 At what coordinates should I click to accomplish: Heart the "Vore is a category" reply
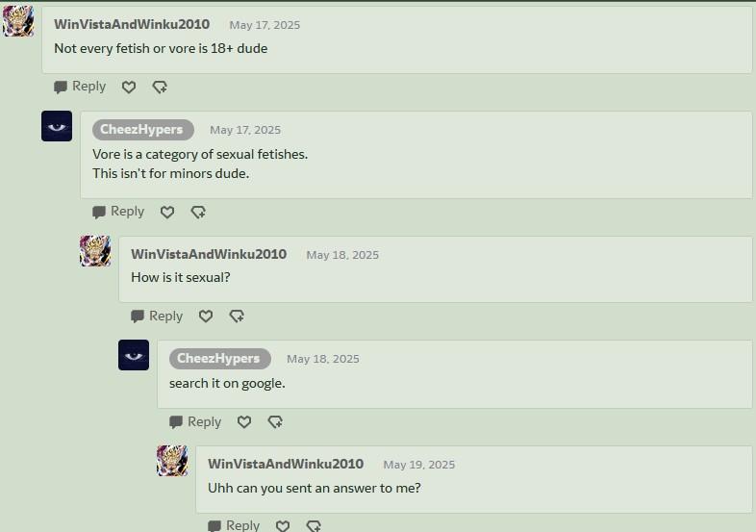click(x=167, y=213)
